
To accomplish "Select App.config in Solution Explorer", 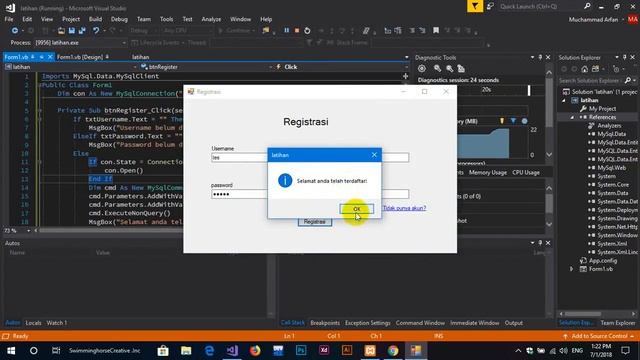I will pos(602,261).
